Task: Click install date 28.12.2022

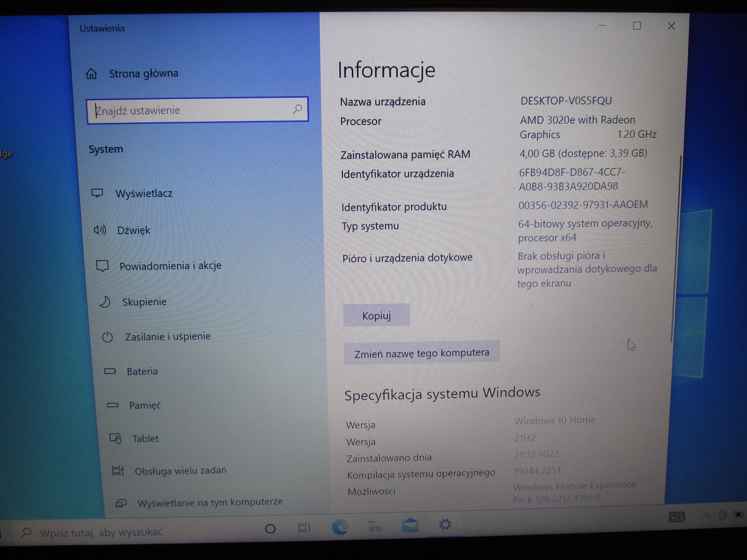Action: click(536, 454)
